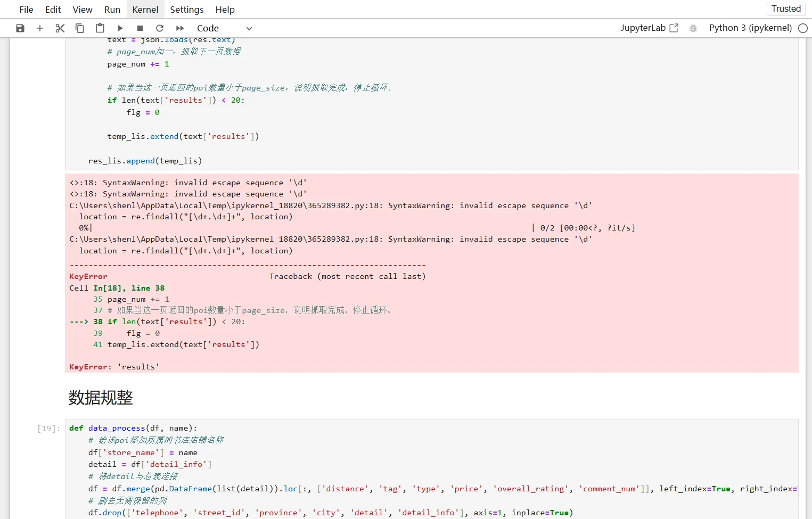The height and width of the screenshot is (519, 812).
Task: Click the traceback line numbered 41
Action: (x=176, y=344)
